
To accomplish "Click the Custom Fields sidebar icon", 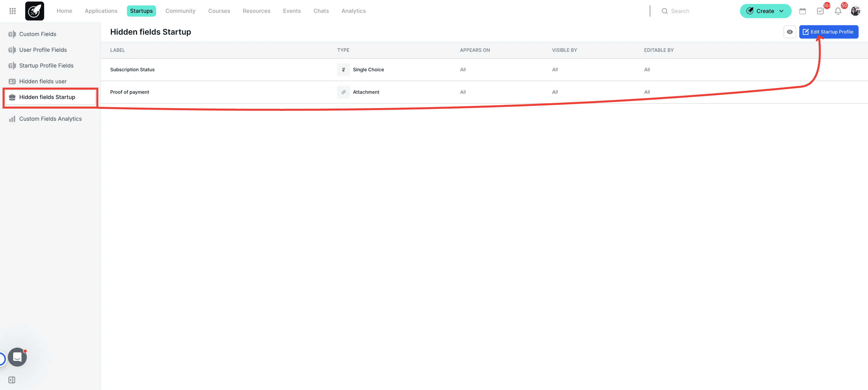I will (12, 34).
